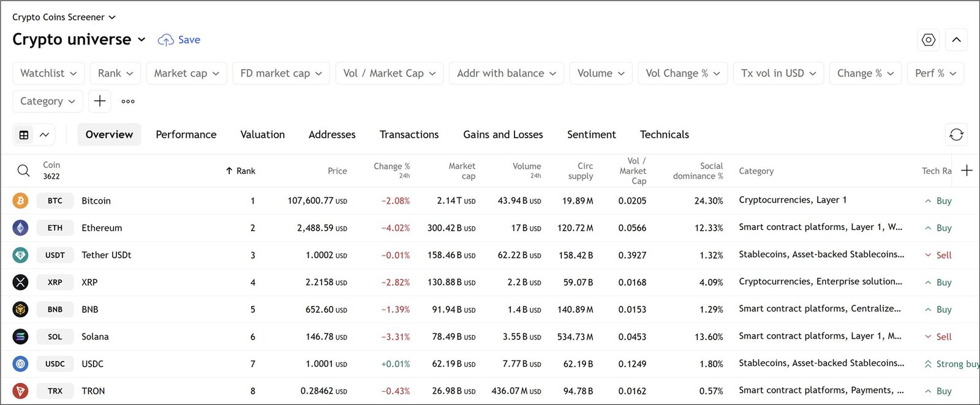Select the Overview tab
This screenshot has height=405, width=980.
tap(109, 135)
